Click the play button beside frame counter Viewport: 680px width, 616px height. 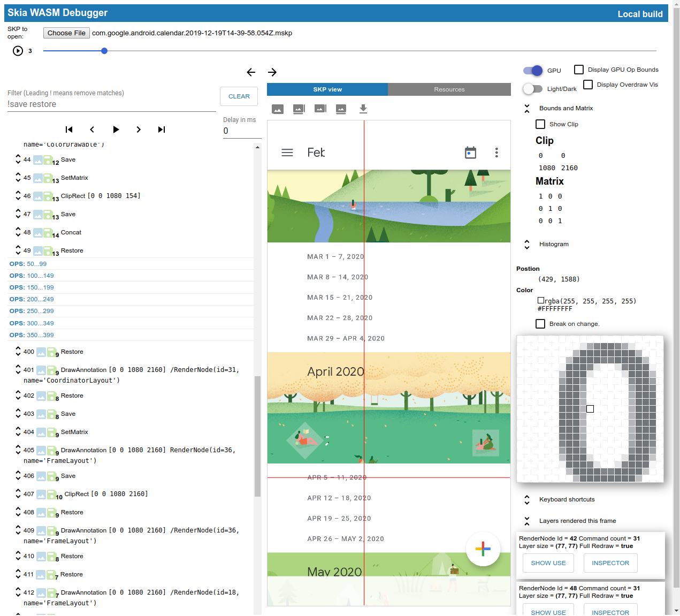coord(18,51)
